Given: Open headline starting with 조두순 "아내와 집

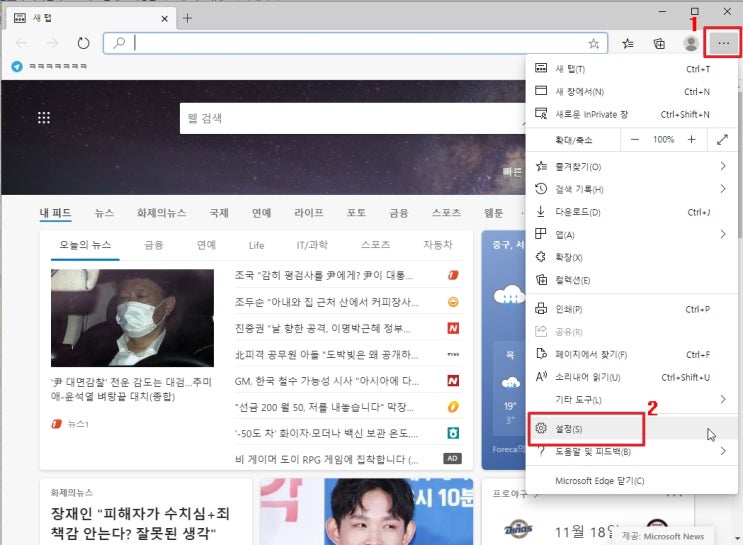Looking at the screenshot, I should click(326, 302).
